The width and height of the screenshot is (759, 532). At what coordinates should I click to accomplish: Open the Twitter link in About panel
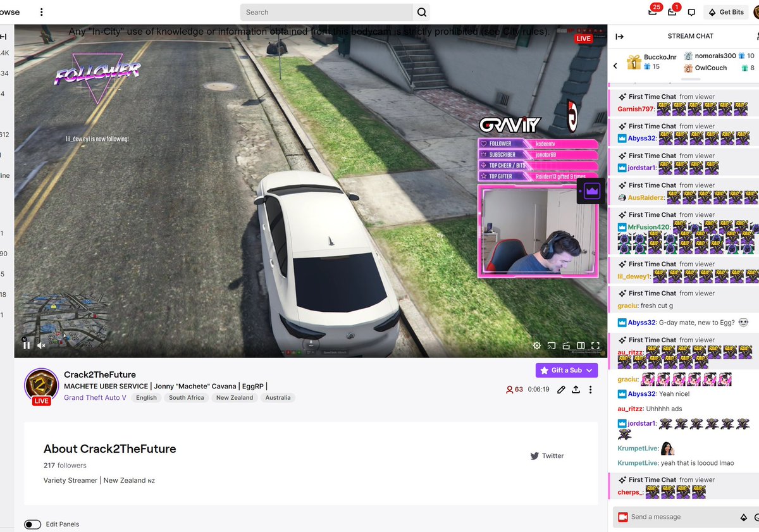546,455
